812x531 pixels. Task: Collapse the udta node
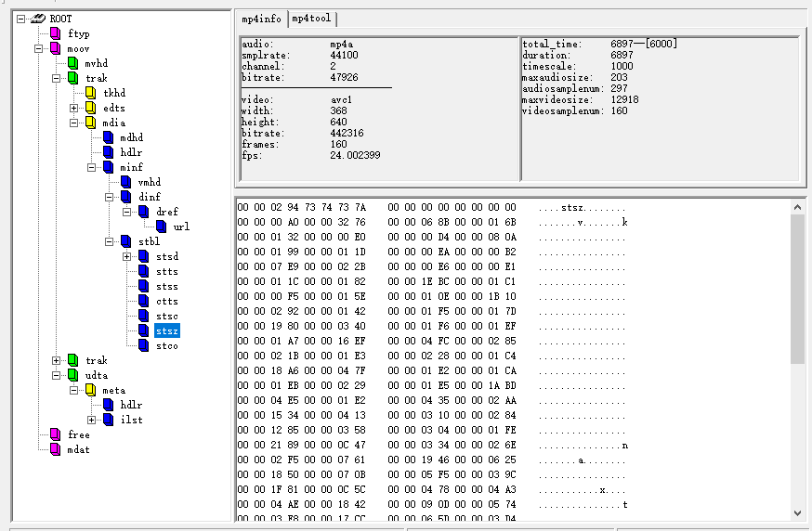56,375
